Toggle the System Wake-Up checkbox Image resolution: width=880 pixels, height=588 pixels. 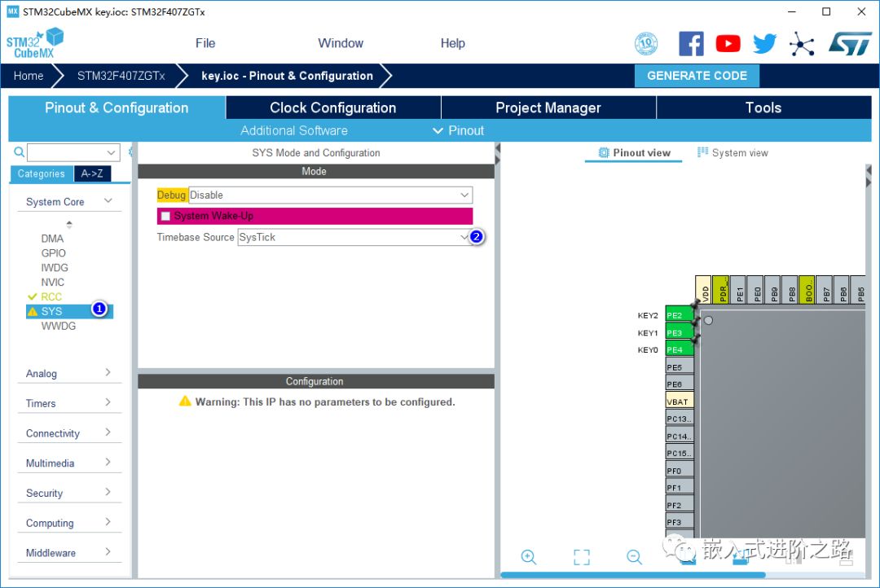pyautogui.click(x=165, y=216)
